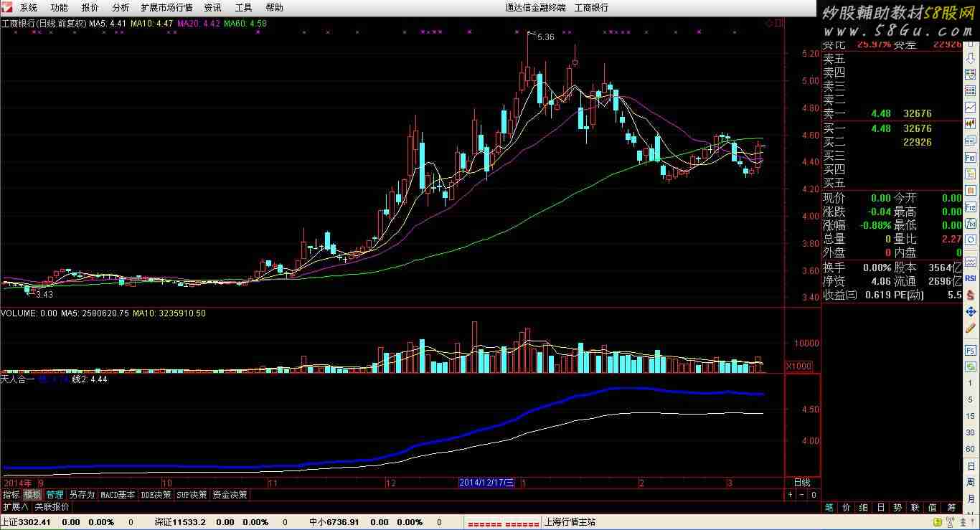
Task: Click the 另存为 button
Action: pyautogui.click(x=82, y=495)
